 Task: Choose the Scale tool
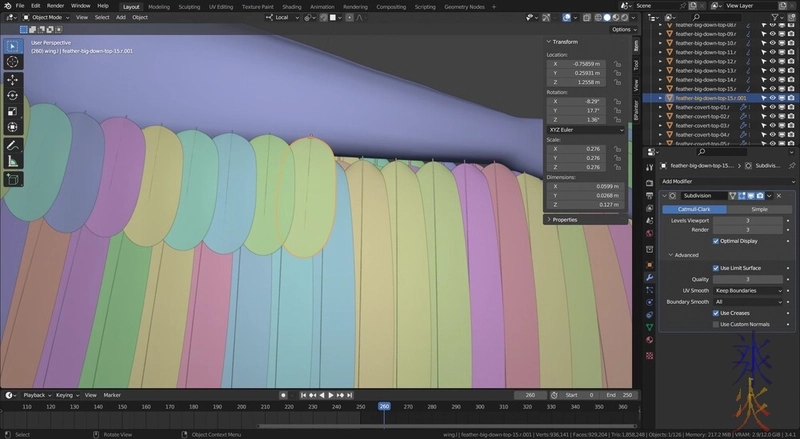pyautogui.click(x=13, y=111)
